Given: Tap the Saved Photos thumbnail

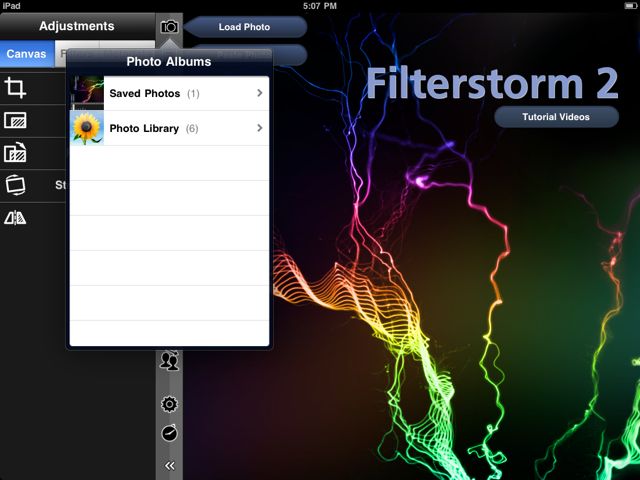Looking at the screenshot, I should tap(87, 93).
